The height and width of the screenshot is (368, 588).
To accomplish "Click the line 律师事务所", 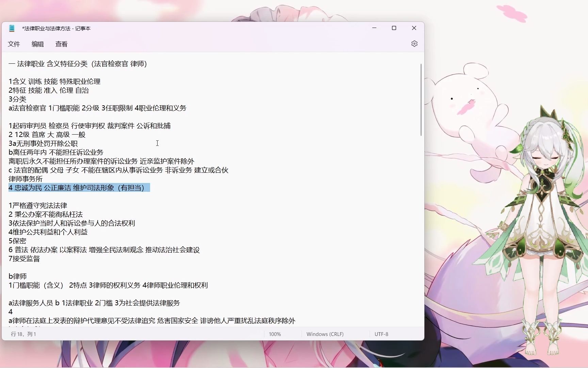I will [26, 179].
